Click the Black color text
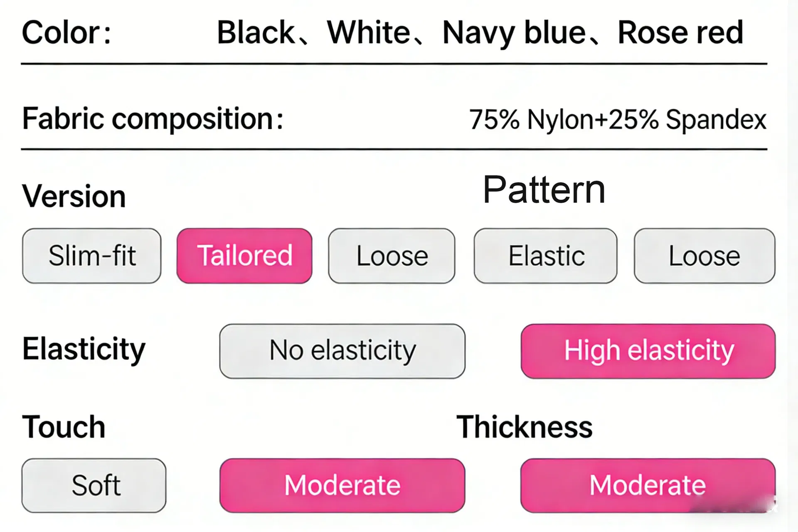 pyautogui.click(x=256, y=32)
